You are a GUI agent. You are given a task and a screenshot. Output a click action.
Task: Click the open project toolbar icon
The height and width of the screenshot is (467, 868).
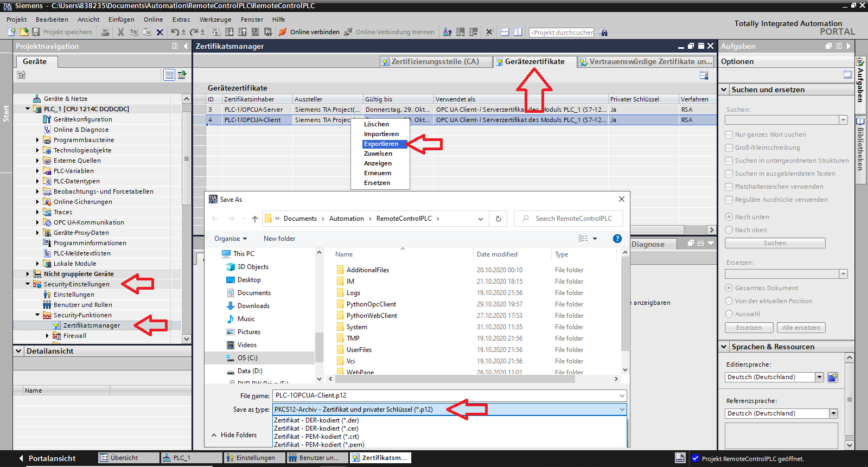coord(24,32)
